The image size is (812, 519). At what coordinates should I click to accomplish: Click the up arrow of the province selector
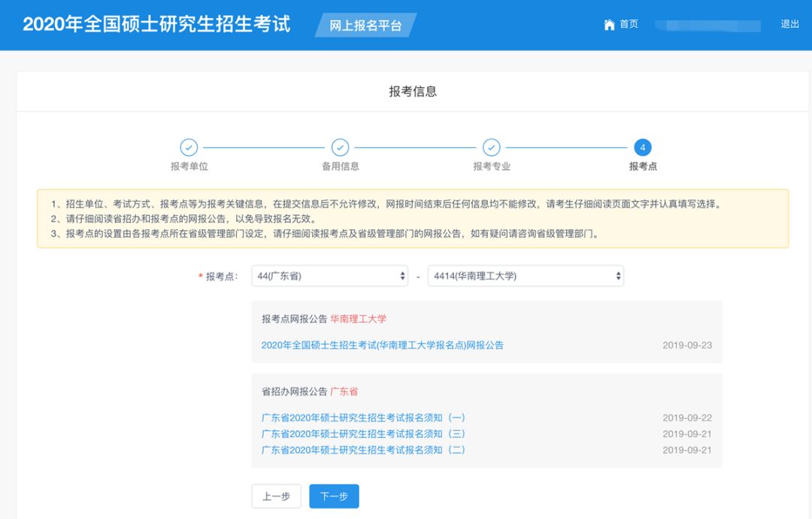[401, 272]
